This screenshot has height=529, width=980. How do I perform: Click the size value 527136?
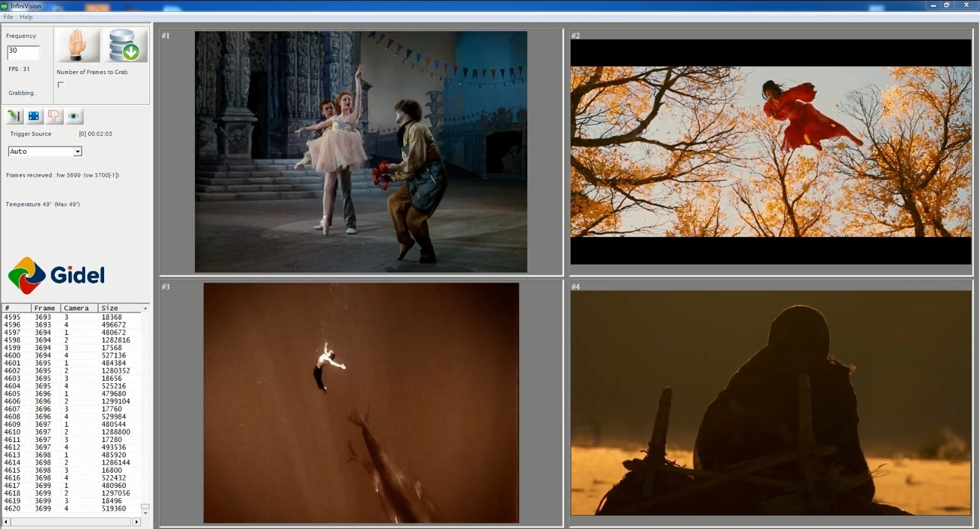(x=114, y=356)
